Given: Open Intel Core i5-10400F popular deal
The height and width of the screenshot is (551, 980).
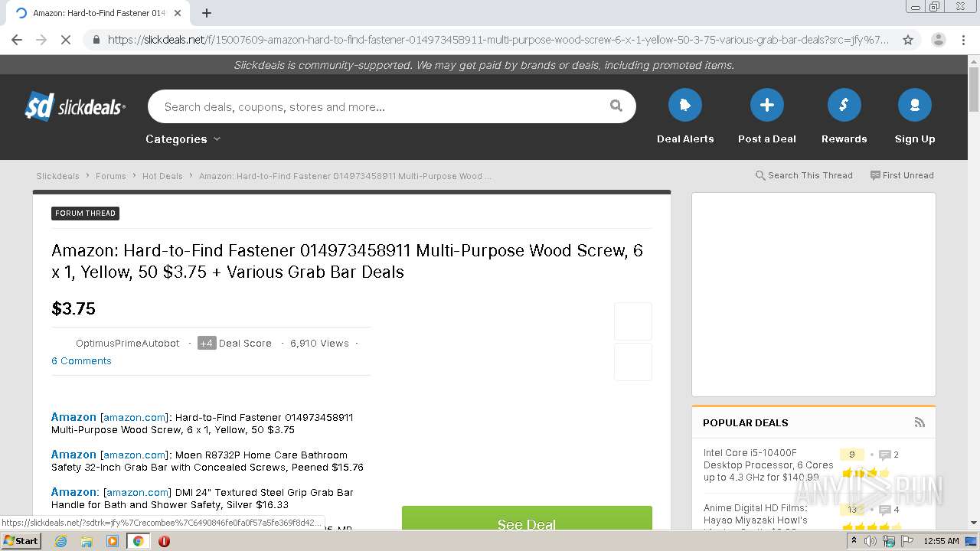Looking at the screenshot, I should tap(768, 465).
